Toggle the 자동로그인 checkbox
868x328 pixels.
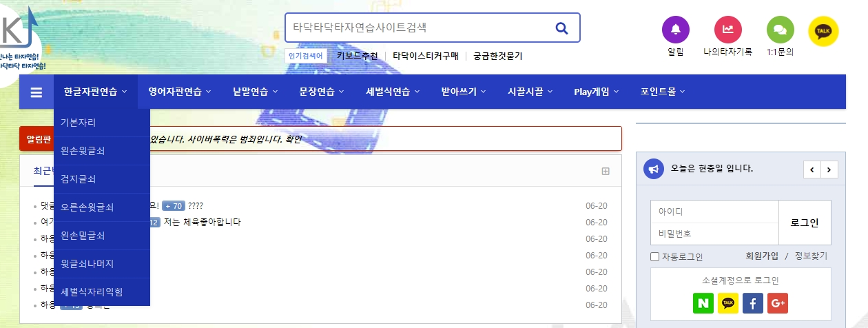tap(655, 257)
